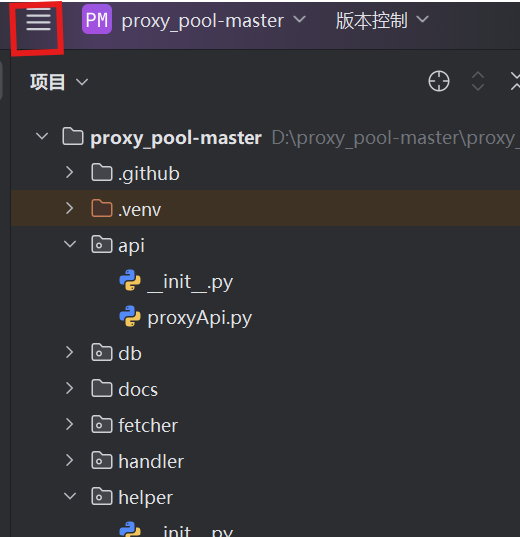Click the 项目 panel title

click(47, 82)
